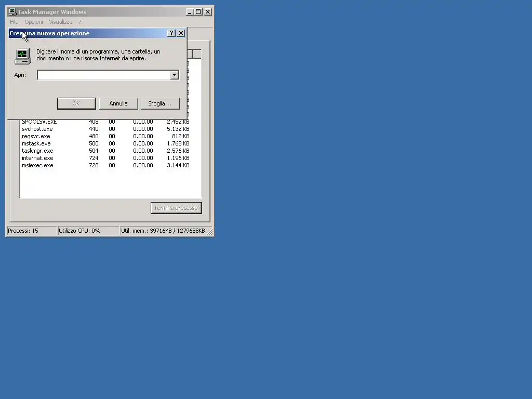This screenshot has height=399, width=532.
Task: Open the File menu
Action: (14, 22)
